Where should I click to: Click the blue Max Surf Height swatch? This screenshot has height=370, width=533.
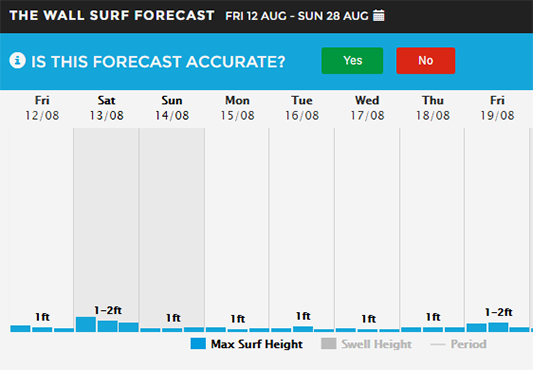[x=198, y=343]
